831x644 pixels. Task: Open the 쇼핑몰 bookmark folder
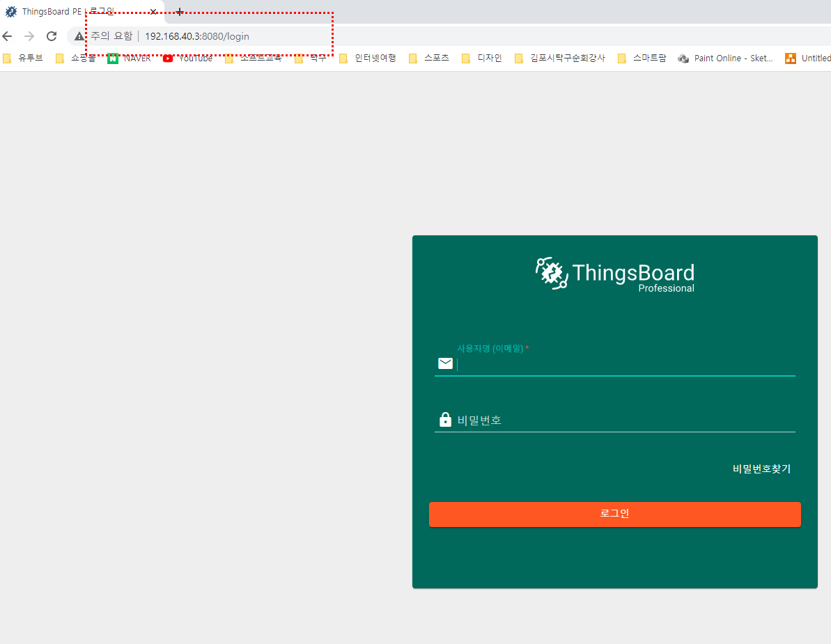pos(76,58)
